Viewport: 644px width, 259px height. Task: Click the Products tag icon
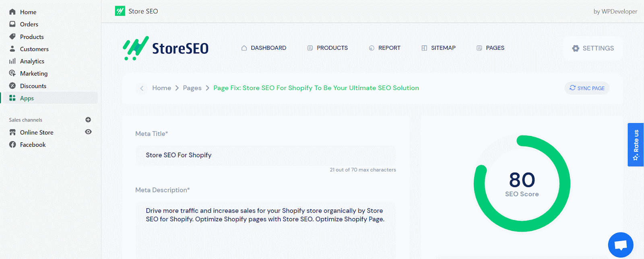coord(12,37)
